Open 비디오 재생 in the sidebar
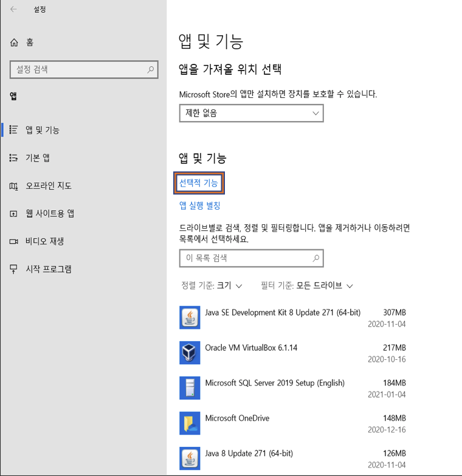 pyautogui.click(x=44, y=241)
